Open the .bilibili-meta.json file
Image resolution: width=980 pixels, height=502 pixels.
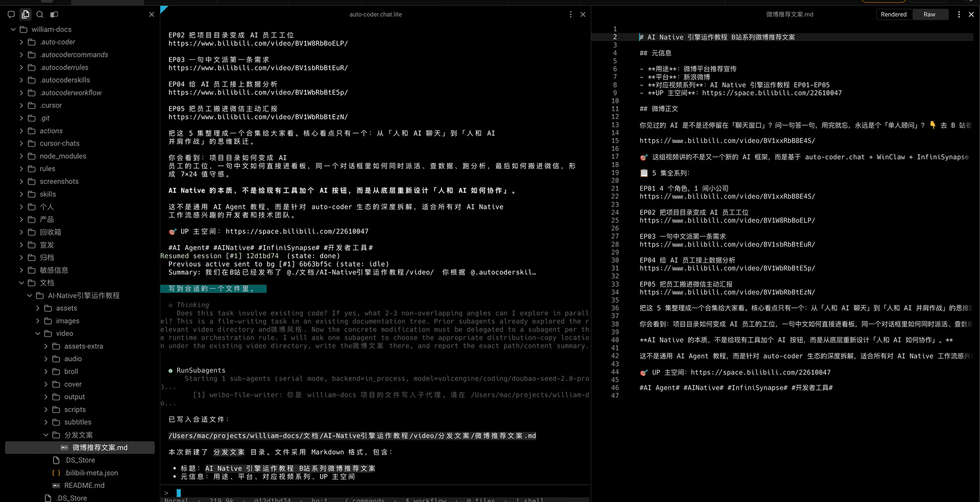click(80, 472)
